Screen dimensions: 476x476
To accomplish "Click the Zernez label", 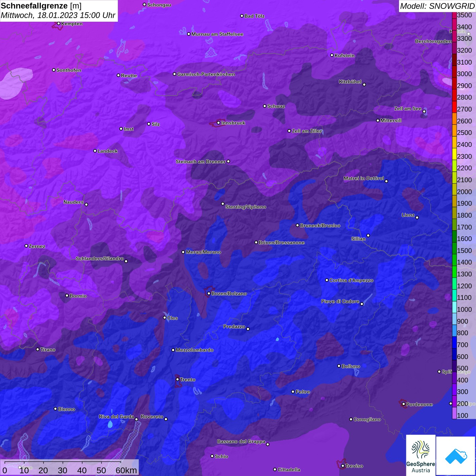I will (x=37, y=246).
